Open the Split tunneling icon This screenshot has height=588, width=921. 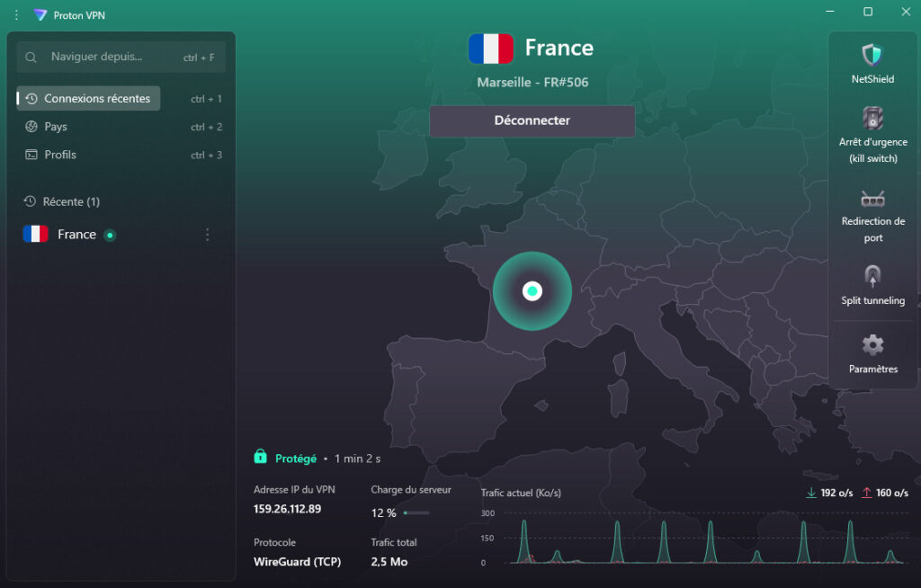(872, 275)
